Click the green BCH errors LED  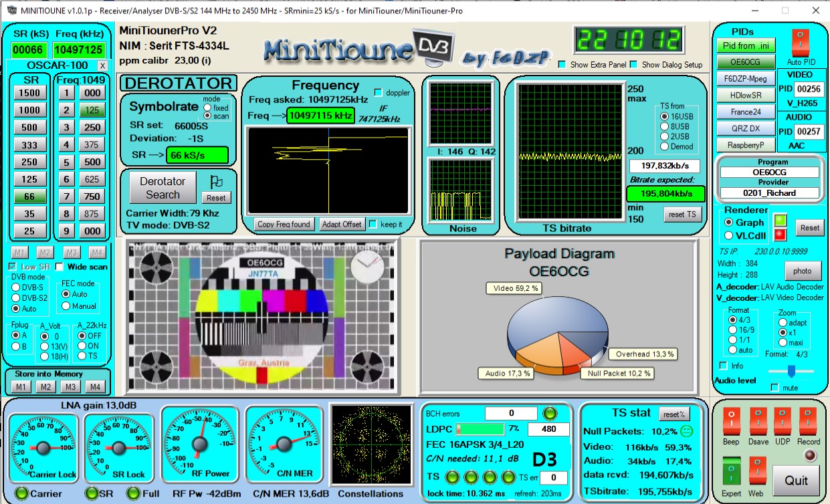coord(550,413)
